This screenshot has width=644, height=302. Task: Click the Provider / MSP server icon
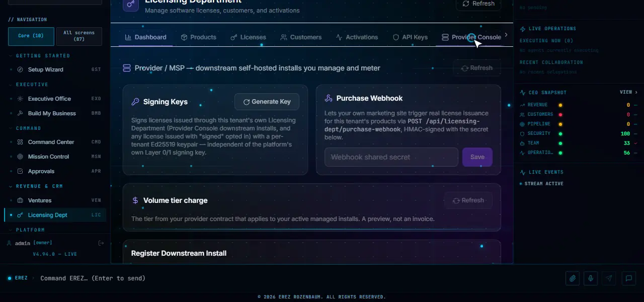coord(127,68)
